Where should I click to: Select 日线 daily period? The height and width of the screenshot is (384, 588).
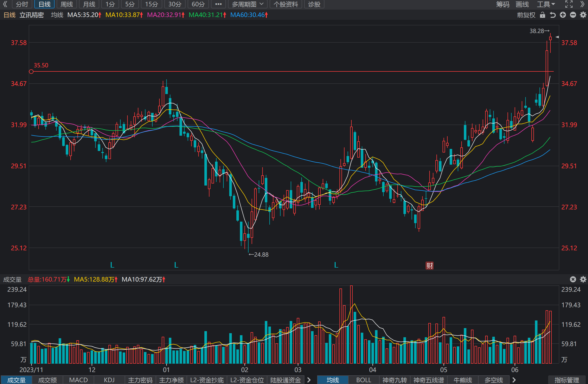click(x=44, y=4)
